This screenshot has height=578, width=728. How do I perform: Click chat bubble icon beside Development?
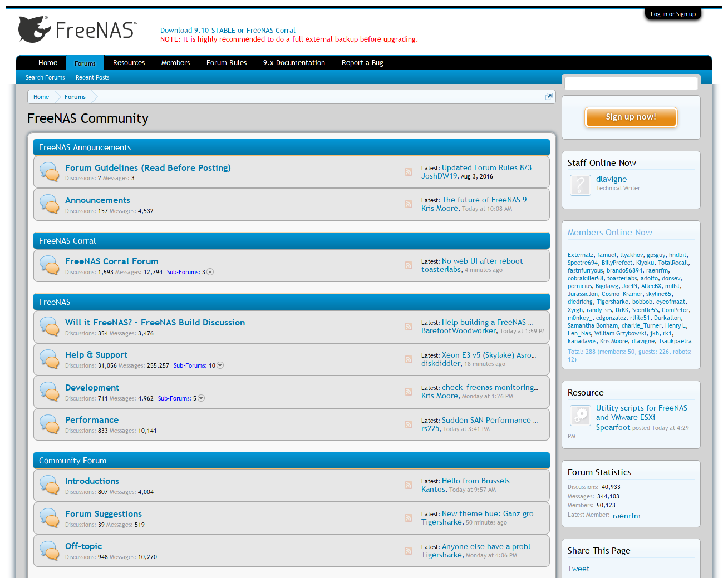coord(50,392)
